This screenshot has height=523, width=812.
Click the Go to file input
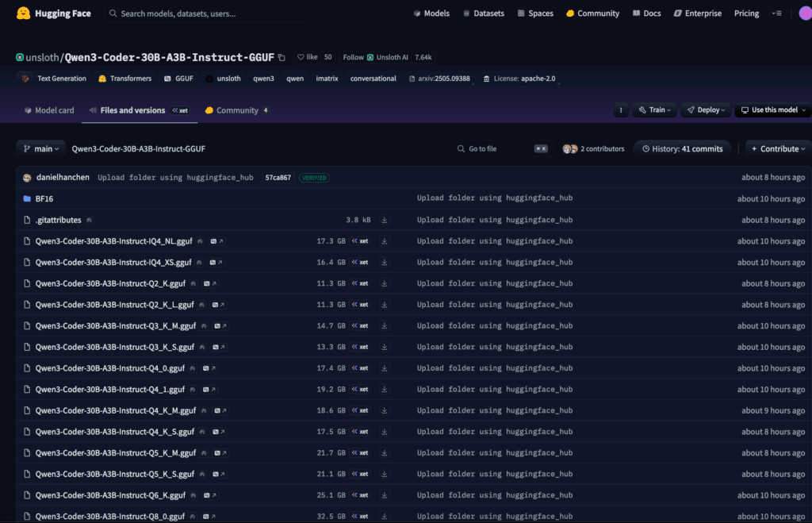(501, 149)
